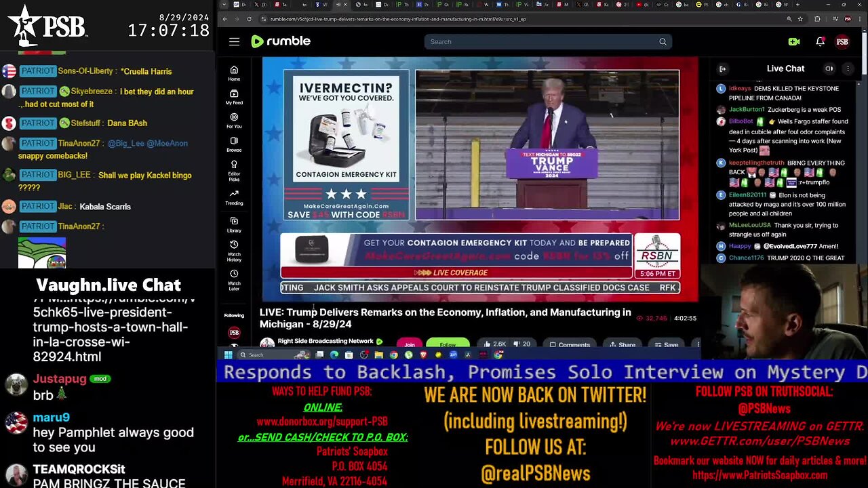Open the green go-live camera icon
Viewport: 868px width, 488px height.
[x=794, y=41]
